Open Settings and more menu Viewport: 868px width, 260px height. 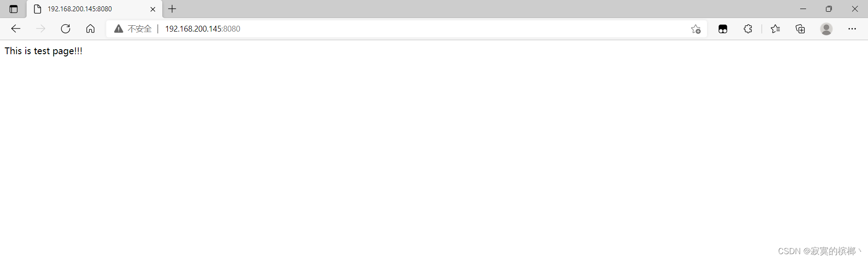click(x=852, y=29)
